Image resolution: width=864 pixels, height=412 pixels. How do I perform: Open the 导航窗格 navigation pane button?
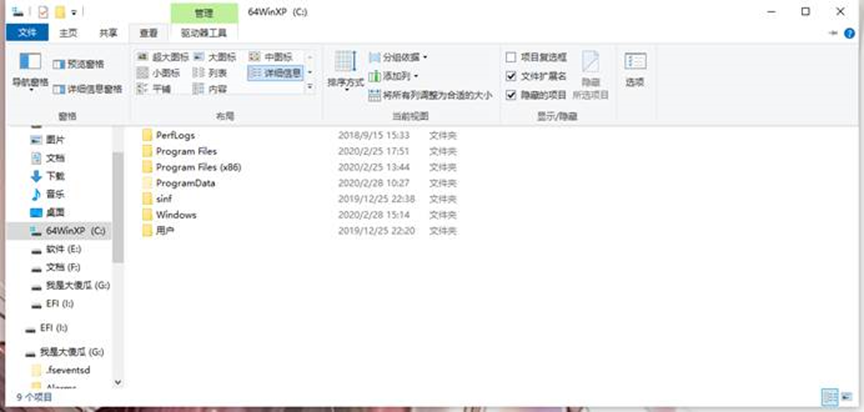pyautogui.click(x=30, y=71)
